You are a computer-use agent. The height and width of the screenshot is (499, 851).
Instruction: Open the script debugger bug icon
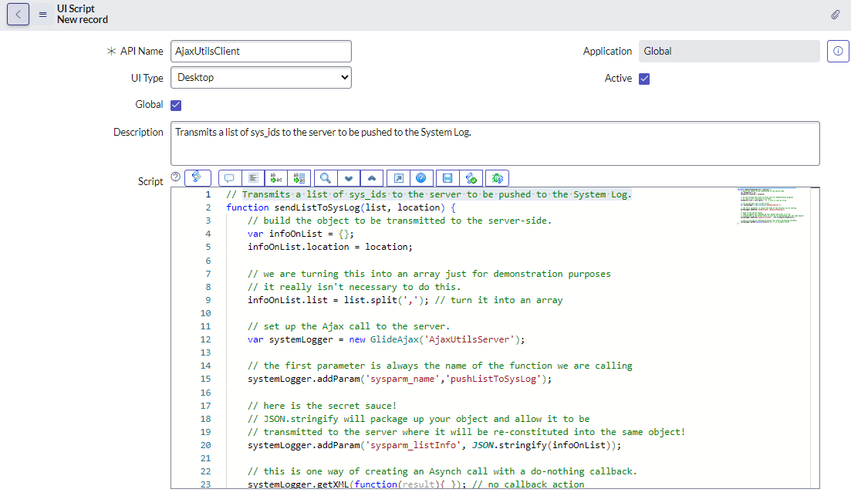(497, 178)
